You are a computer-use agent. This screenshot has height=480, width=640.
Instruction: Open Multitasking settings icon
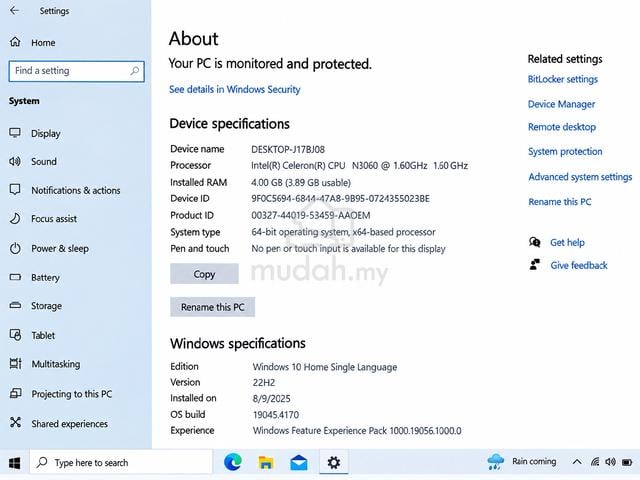(15, 363)
